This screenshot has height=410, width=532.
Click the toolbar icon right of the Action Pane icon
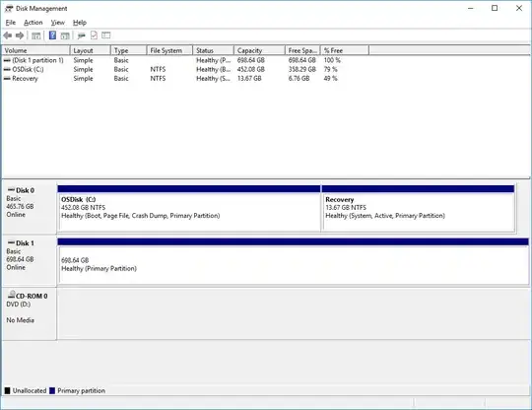[81, 35]
